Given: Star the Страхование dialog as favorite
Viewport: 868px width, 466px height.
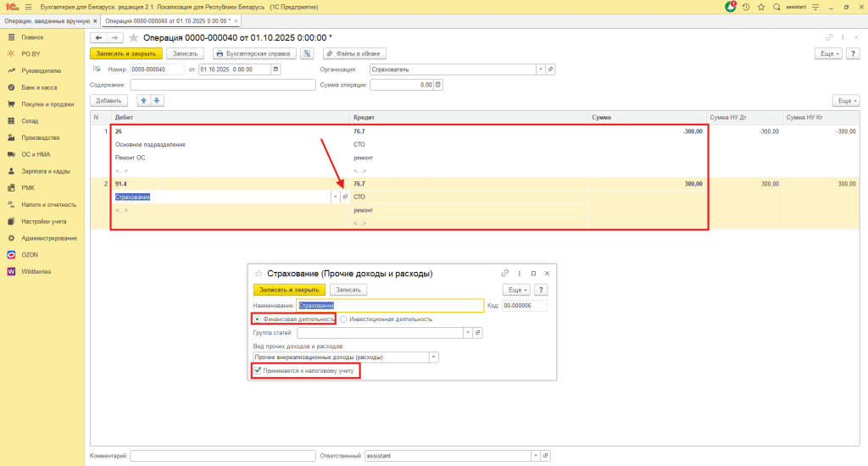Looking at the screenshot, I should (258, 274).
